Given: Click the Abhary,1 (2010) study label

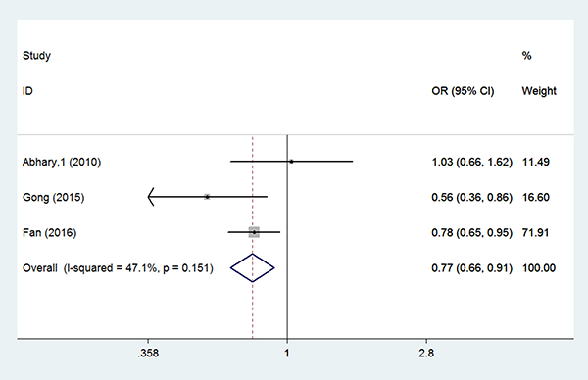Looking at the screenshot, I should click(x=62, y=162).
